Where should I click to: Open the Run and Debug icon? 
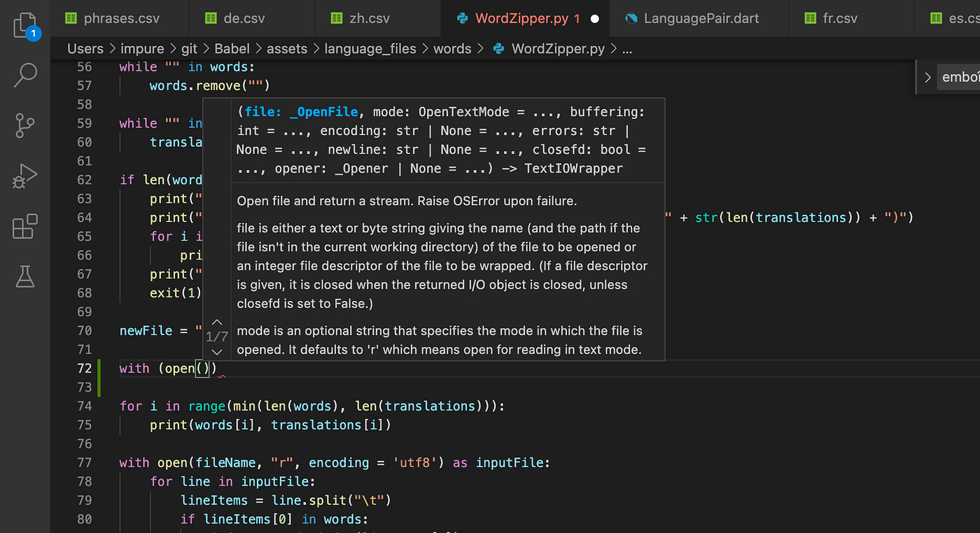(25, 176)
